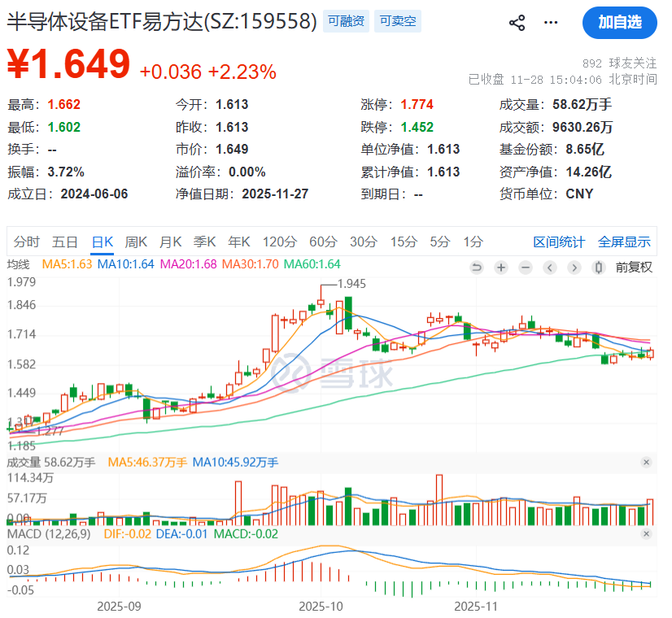Viewport: 672px width, 618px height.
Task: Open the 前复权 adjustment dropdown
Action: pos(634,268)
